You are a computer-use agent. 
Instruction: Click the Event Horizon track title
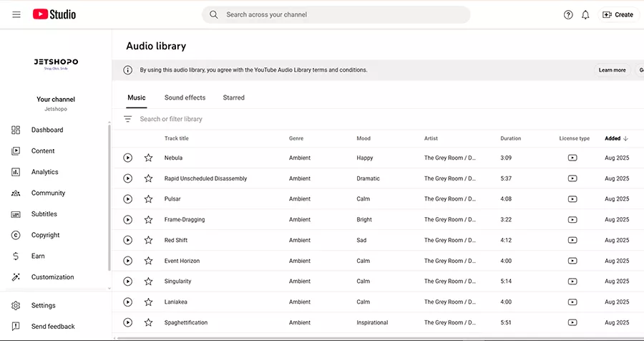[182, 261]
